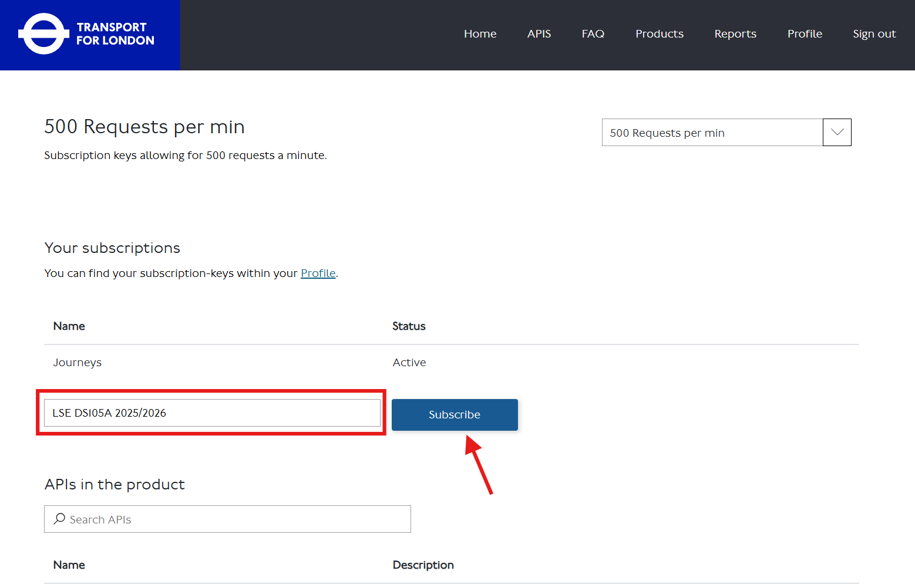This screenshot has width=915, height=588.
Task: Open Profile from the top navigation bar
Action: pos(804,34)
